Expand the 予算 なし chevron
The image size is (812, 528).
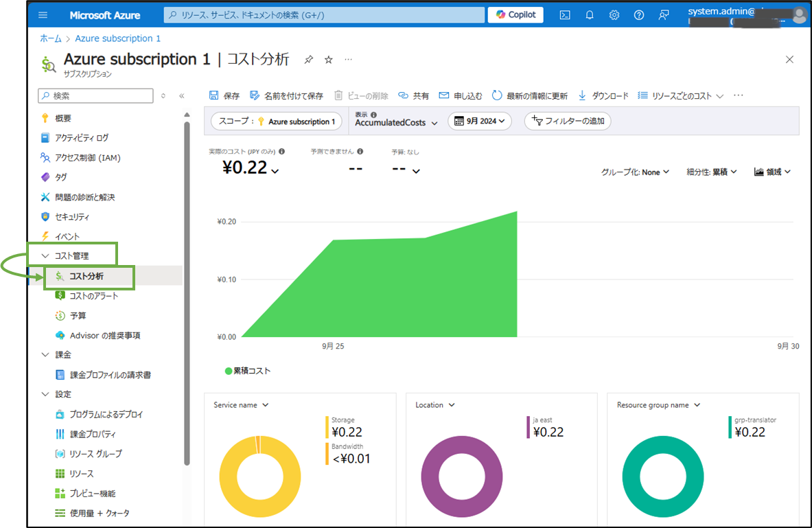pyautogui.click(x=416, y=171)
